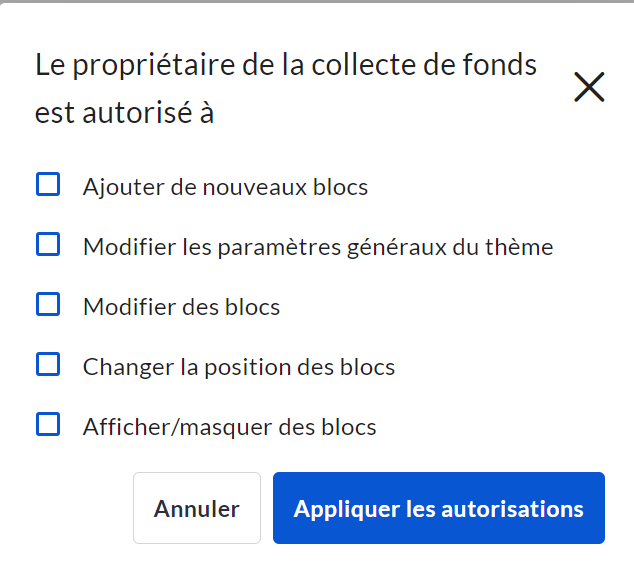The image size is (634, 573).
Task: Click the 'Modifier des blocs' label text
Action: [x=181, y=307]
